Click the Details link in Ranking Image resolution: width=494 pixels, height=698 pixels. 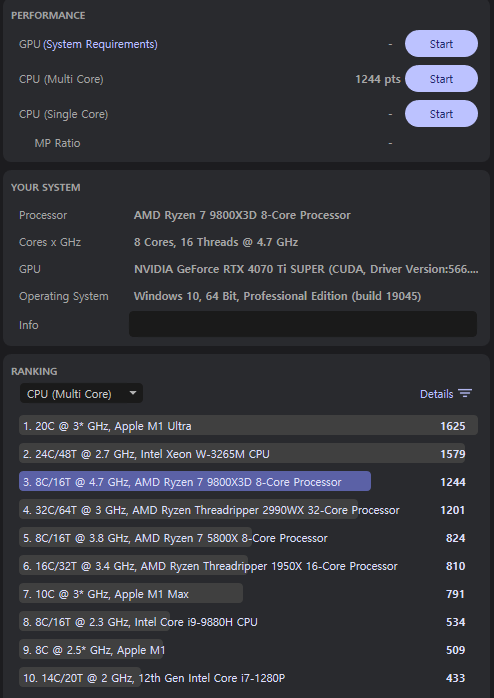tap(436, 394)
